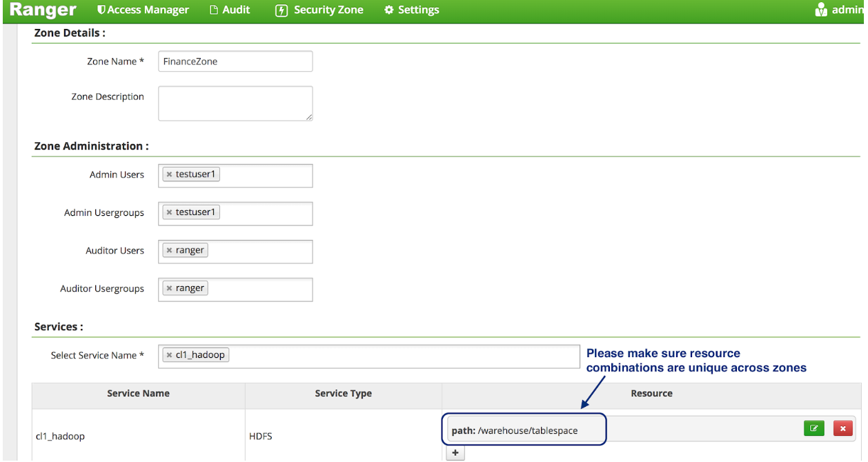Open Admin Users selection box

(x=266, y=175)
